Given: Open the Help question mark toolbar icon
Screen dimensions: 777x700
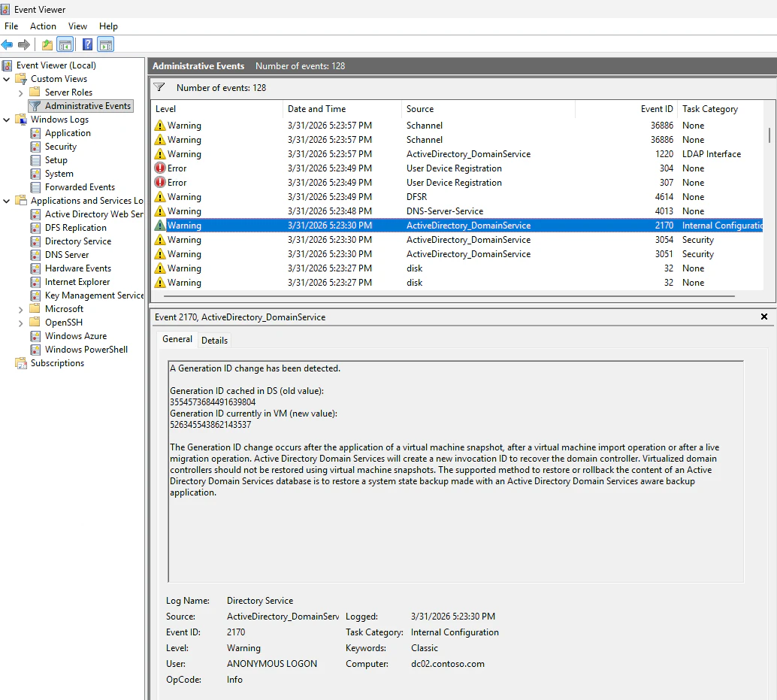Looking at the screenshot, I should point(87,44).
